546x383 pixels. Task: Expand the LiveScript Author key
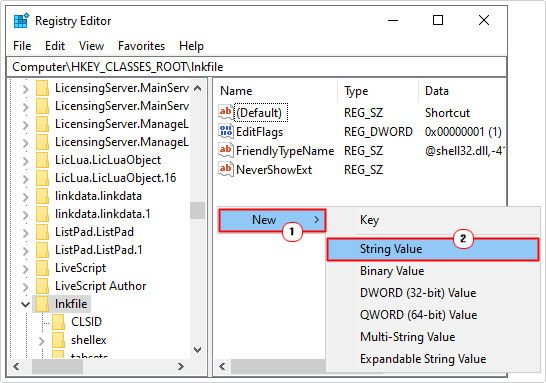25,287
